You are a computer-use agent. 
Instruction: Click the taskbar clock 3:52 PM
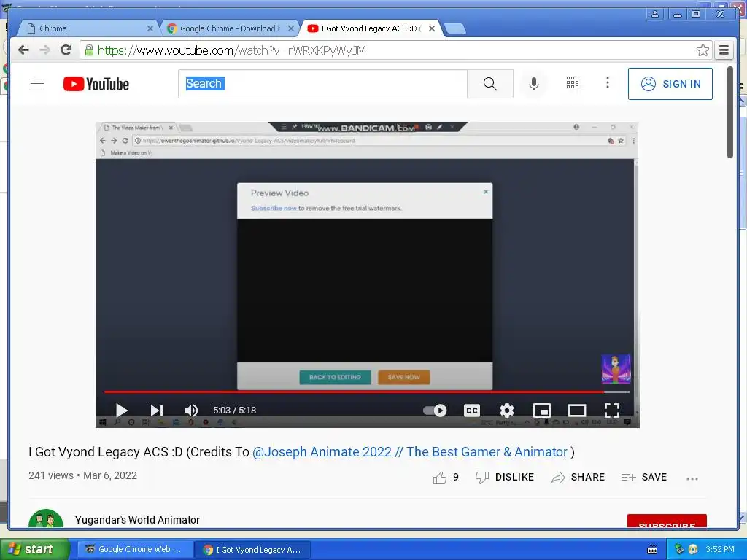[720, 549]
